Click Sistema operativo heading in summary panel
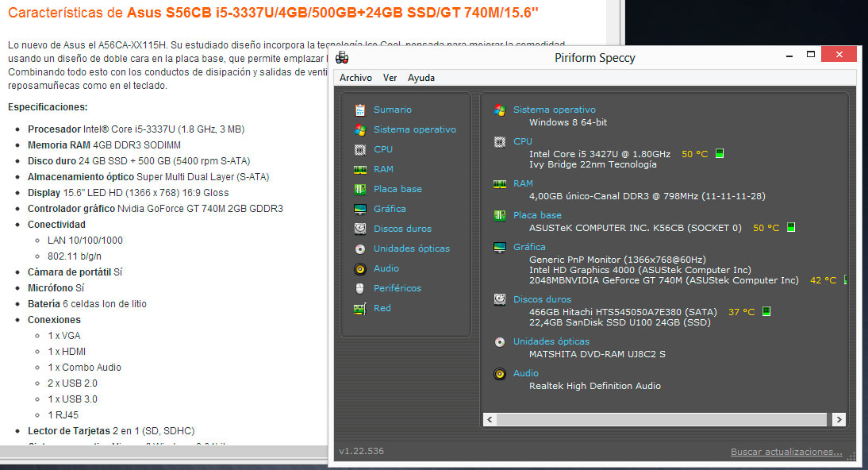The height and width of the screenshot is (470, 868). tap(554, 110)
